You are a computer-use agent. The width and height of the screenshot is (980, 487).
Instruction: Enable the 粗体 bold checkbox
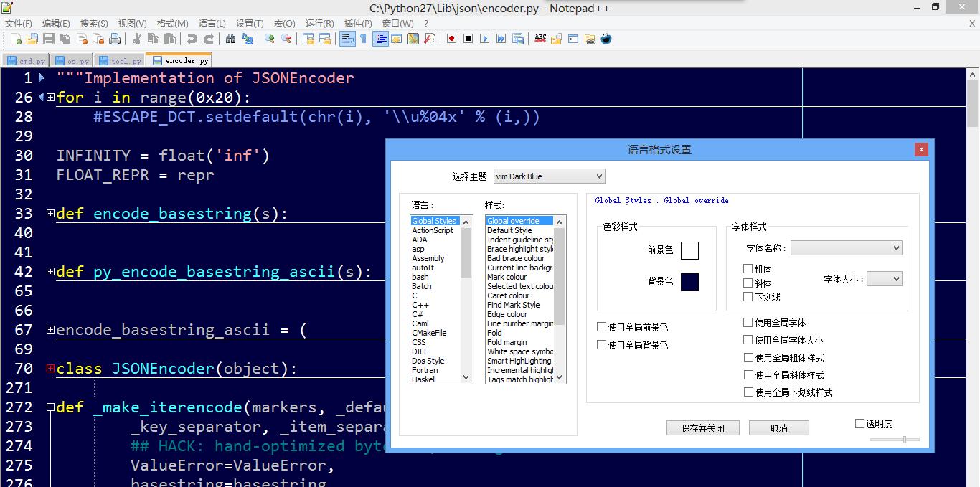click(748, 269)
